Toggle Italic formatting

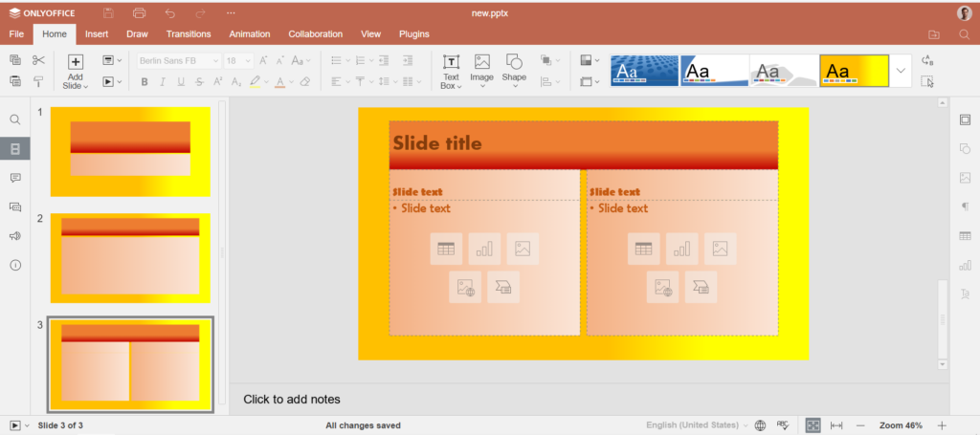point(163,82)
